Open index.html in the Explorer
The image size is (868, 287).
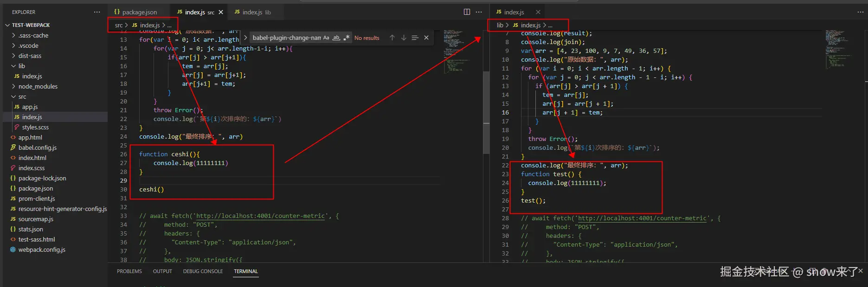pos(32,158)
